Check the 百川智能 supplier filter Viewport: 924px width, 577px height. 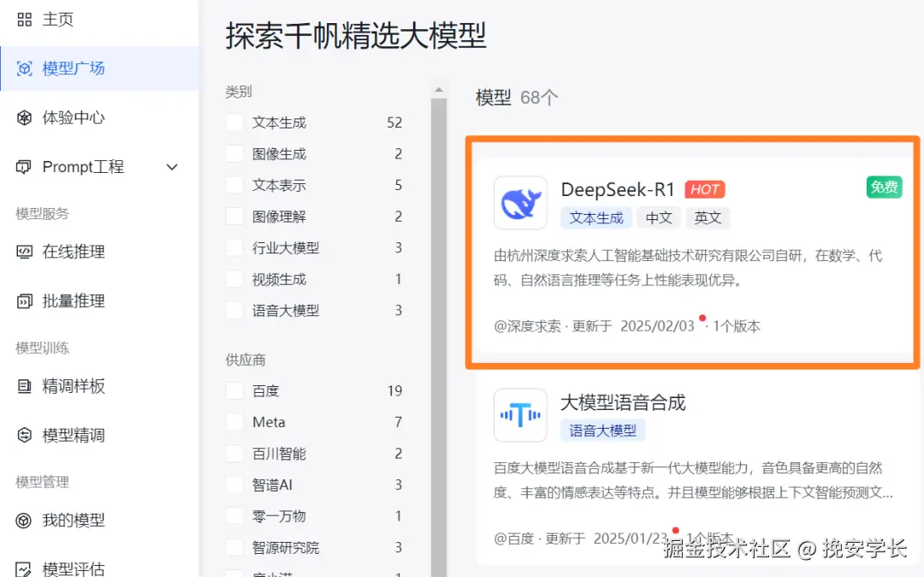pyautogui.click(x=234, y=453)
